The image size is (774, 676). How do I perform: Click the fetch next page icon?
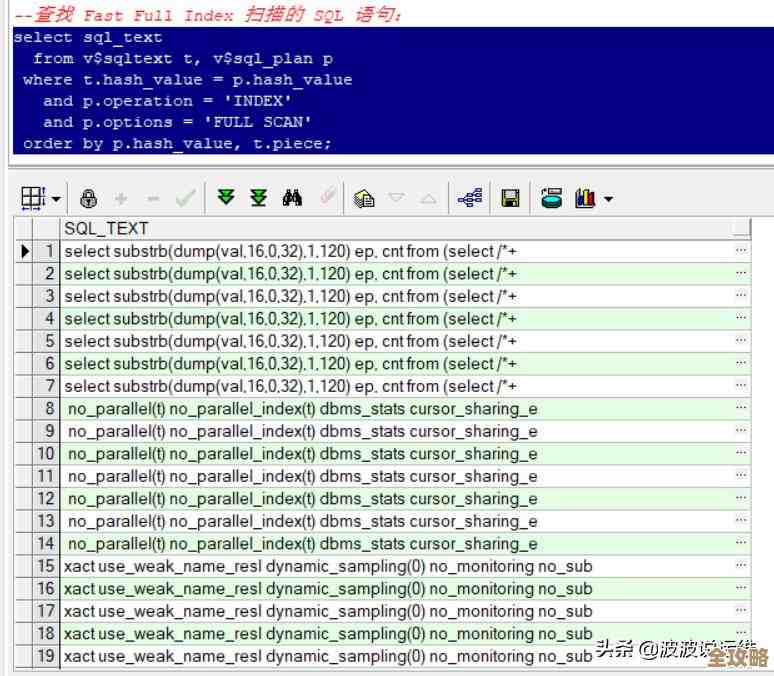click(x=226, y=198)
